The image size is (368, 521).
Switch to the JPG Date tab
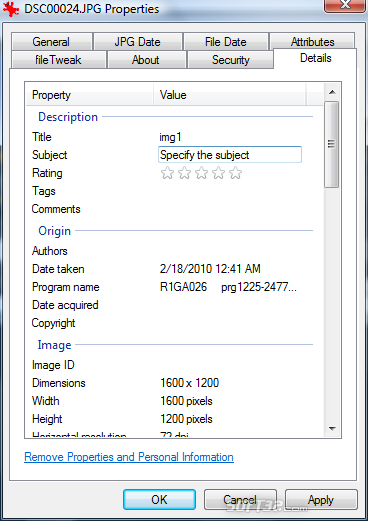(138, 42)
